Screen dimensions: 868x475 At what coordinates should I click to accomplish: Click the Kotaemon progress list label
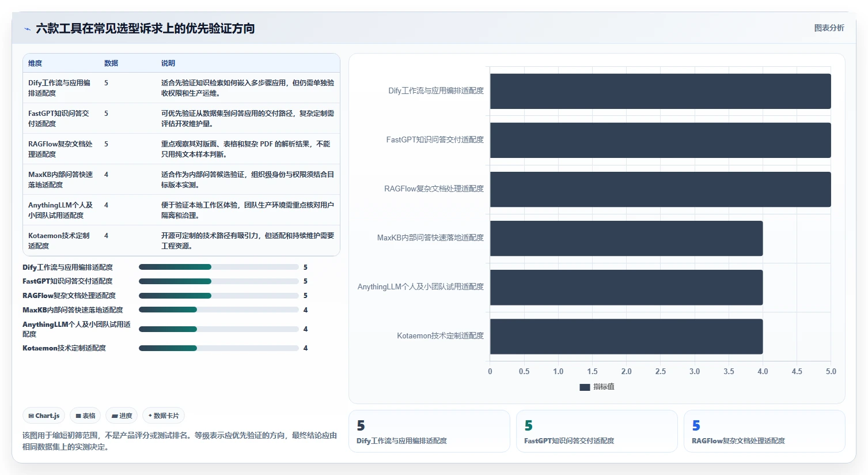[x=65, y=348]
